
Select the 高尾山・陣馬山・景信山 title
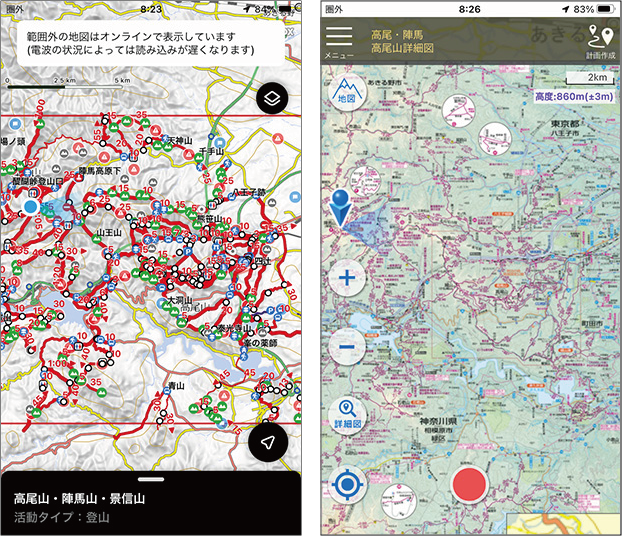[x=79, y=499]
